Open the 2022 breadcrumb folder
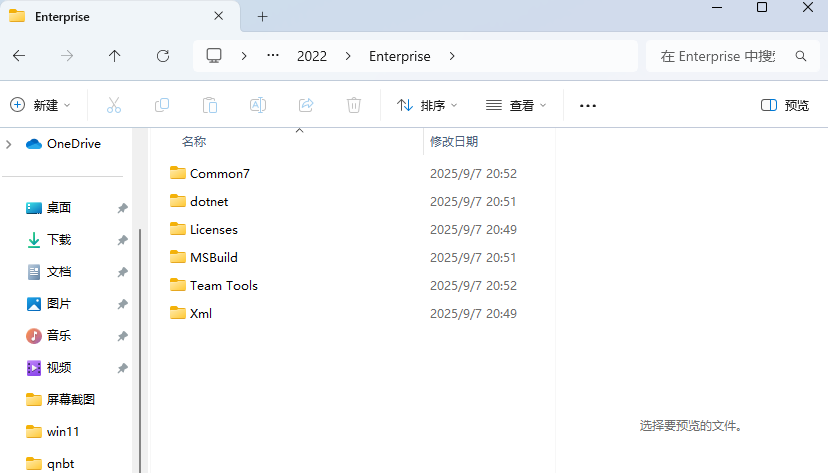Image resolution: width=828 pixels, height=473 pixels. click(312, 56)
